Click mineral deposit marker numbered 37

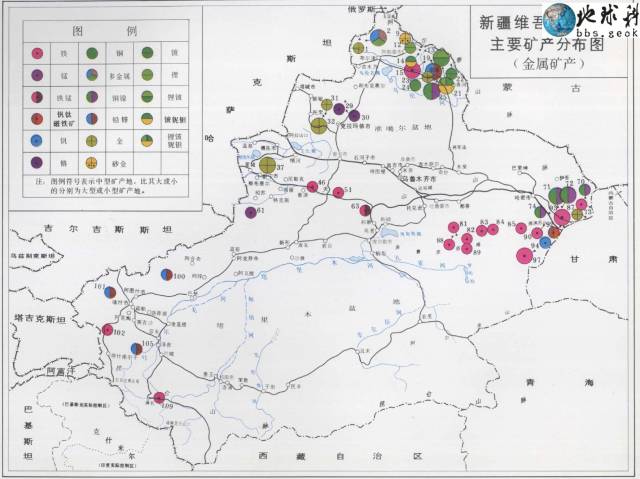pos(267,166)
